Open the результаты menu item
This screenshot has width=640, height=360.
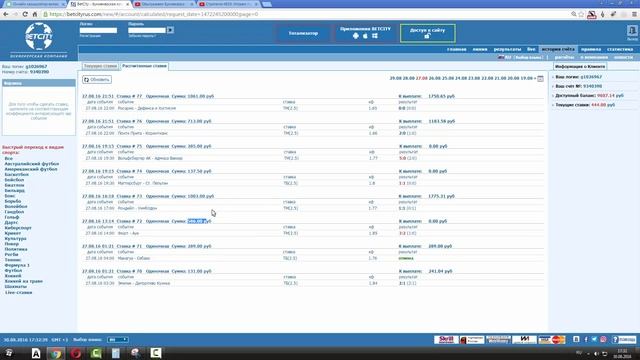click(507, 49)
